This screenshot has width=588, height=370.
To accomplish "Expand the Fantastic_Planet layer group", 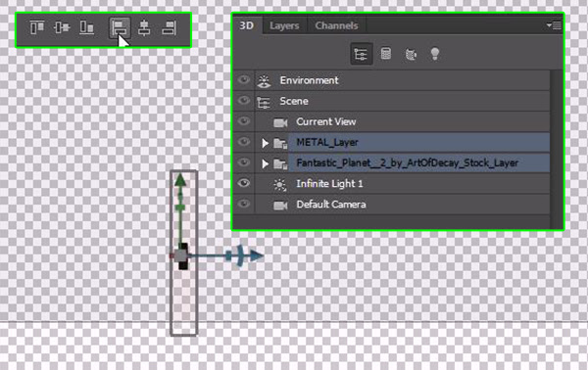I will coord(266,163).
